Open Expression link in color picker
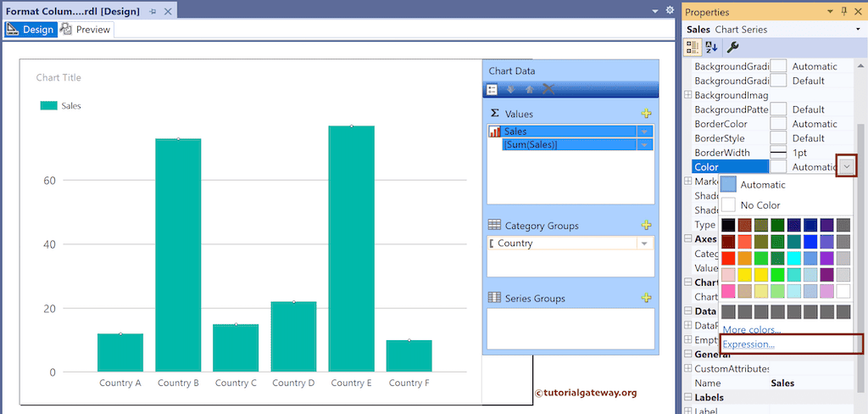This screenshot has width=868, height=414. click(748, 344)
